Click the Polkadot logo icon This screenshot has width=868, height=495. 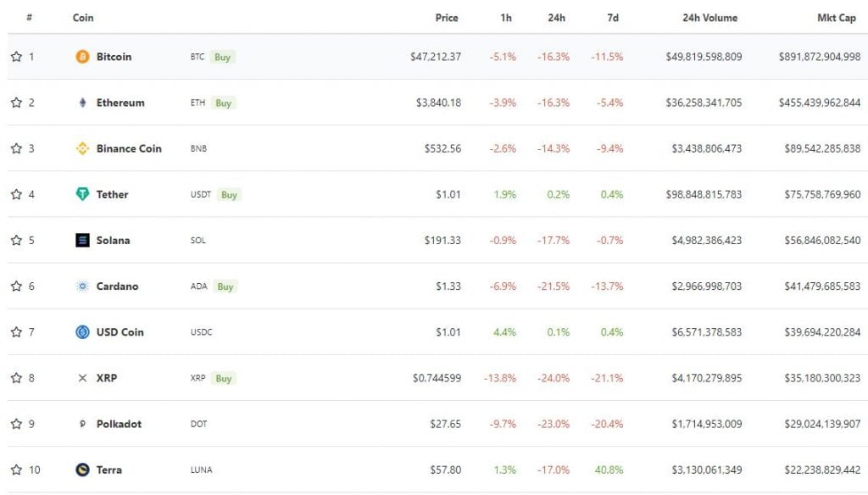[82, 424]
